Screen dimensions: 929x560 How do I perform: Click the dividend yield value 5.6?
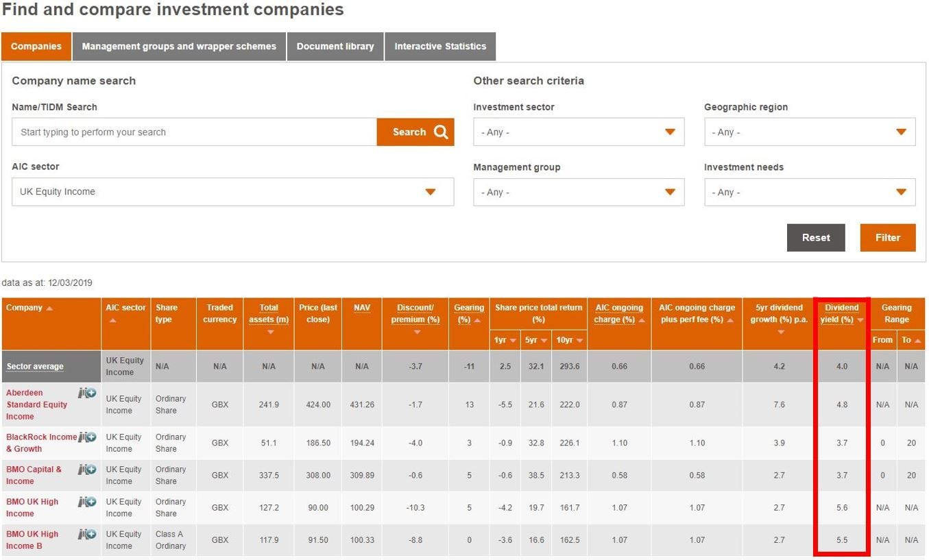point(842,508)
